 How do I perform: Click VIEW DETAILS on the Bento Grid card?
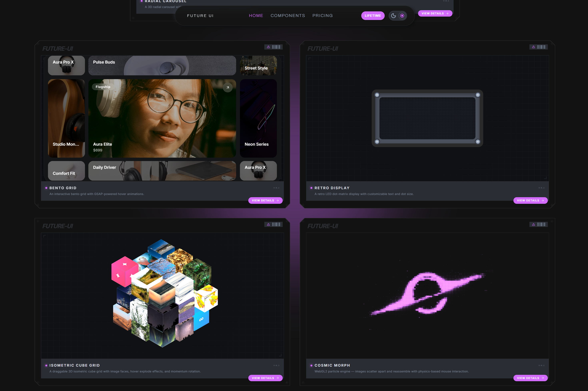(265, 200)
